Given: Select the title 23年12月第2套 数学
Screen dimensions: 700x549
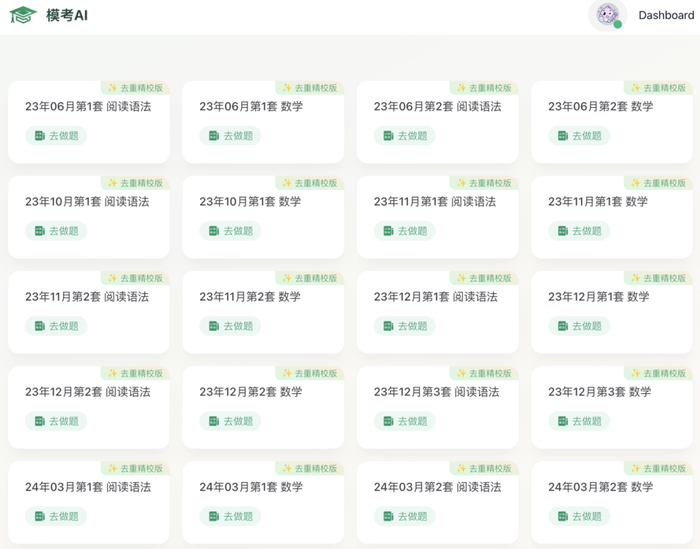Looking at the screenshot, I should [251, 391].
